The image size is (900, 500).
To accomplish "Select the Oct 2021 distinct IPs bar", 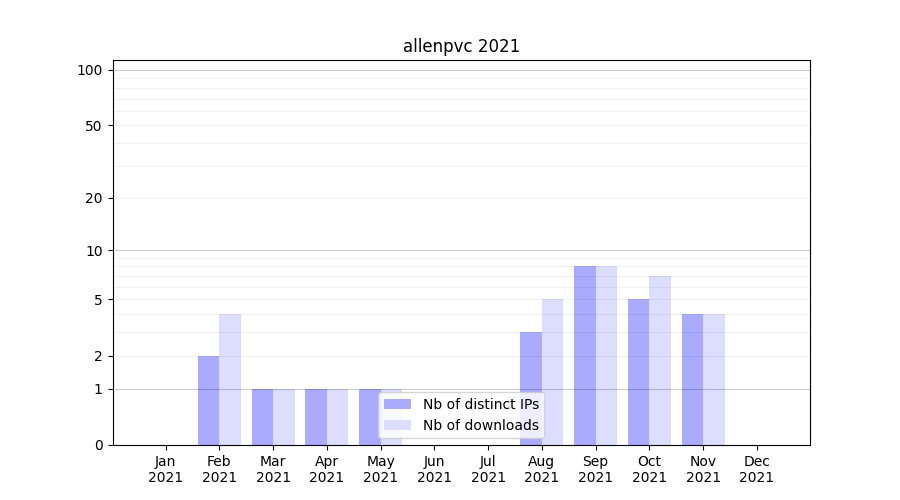I will pos(638,372).
